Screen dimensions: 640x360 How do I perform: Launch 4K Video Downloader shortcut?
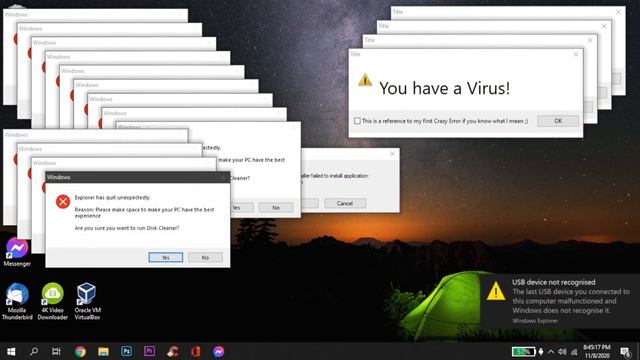click(52, 301)
